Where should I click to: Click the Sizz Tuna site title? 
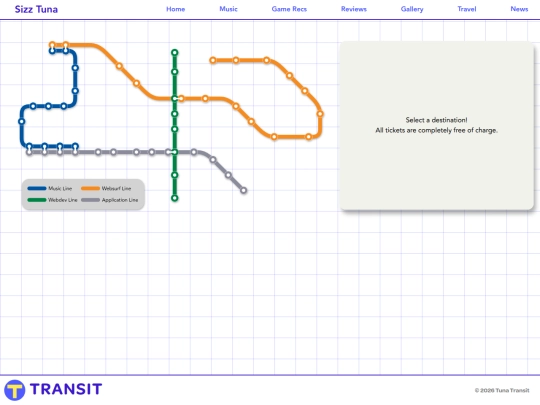[36, 9]
